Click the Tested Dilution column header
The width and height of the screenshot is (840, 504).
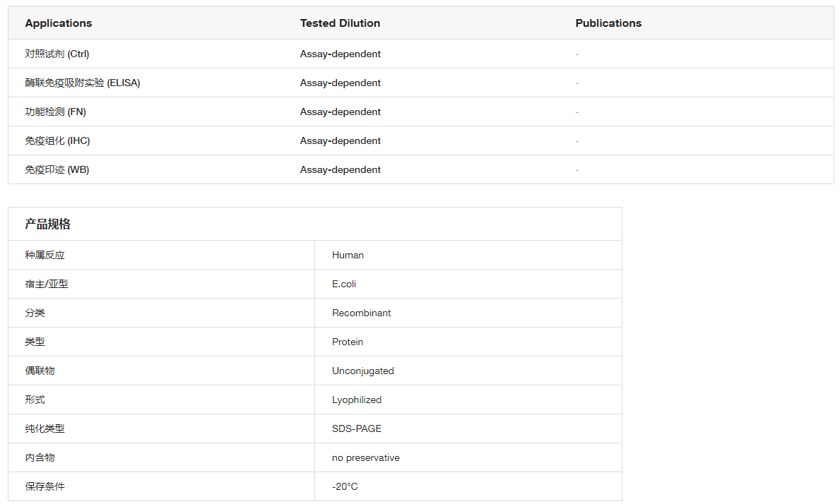[340, 23]
